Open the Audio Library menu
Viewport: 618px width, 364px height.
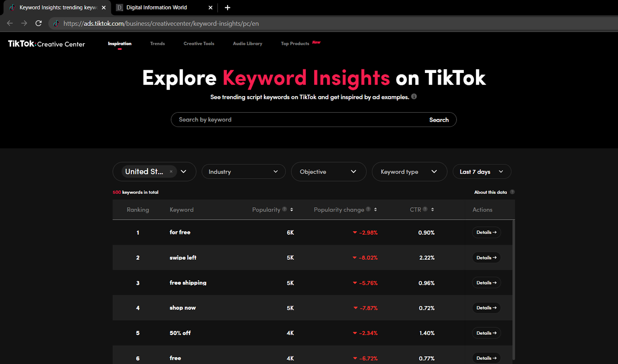click(x=248, y=44)
